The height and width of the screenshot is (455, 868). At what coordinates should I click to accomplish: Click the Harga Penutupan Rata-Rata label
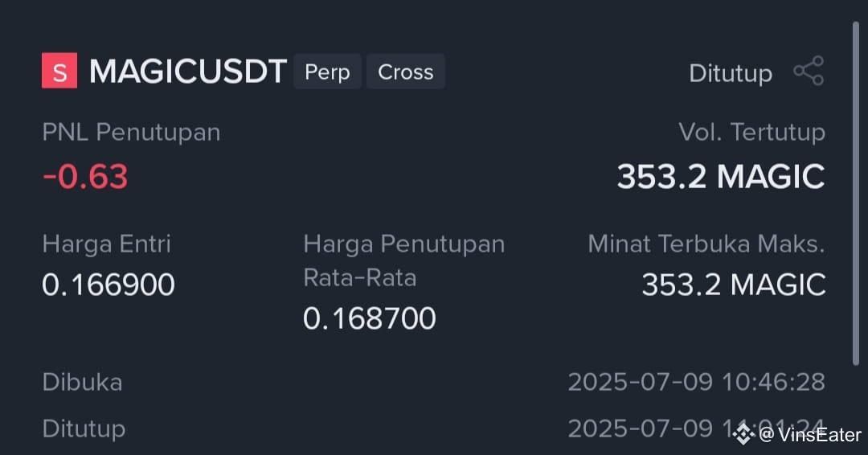404,260
